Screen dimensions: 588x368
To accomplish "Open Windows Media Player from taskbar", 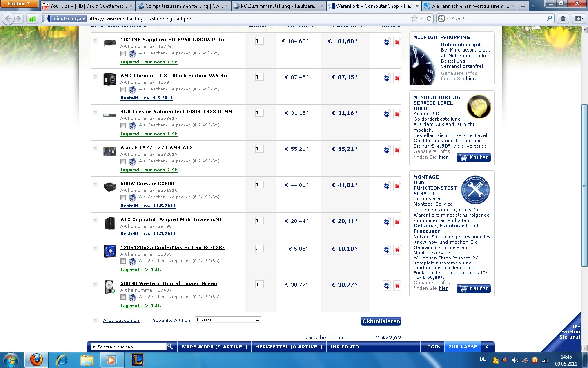I will coord(111,360).
